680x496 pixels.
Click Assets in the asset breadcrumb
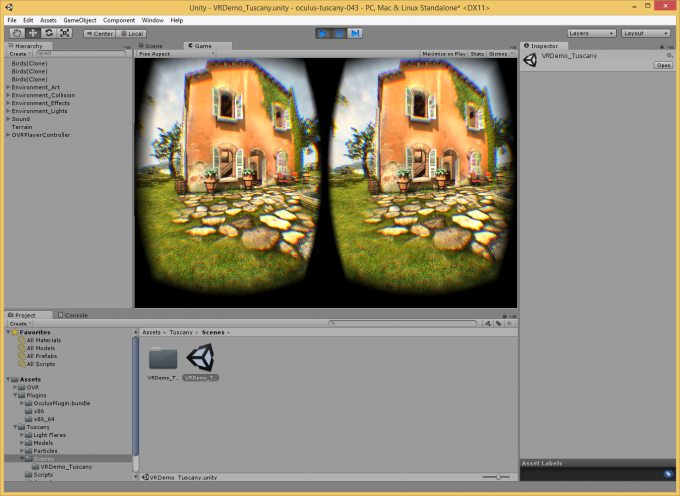[151, 332]
